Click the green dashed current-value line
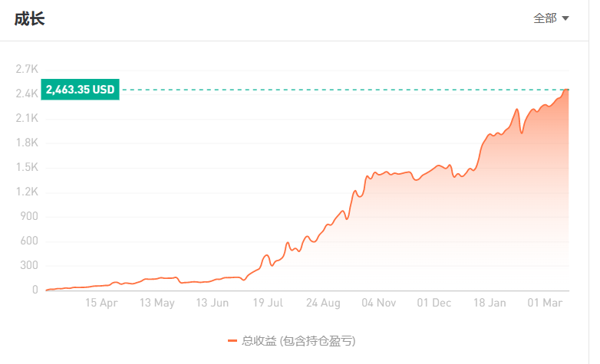Screen dimensions: 600x364 point(345,90)
